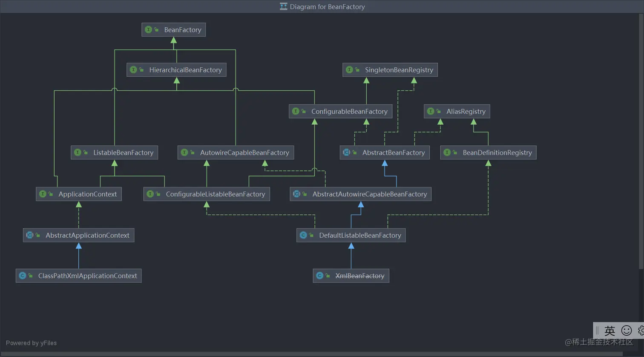Open IME settings gear icon
Image resolution: width=644 pixels, height=357 pixels.
tap(641, 331)
